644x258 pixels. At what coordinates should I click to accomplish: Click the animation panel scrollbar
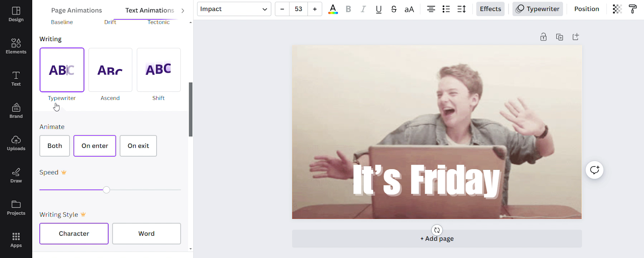tap(191, 109)
